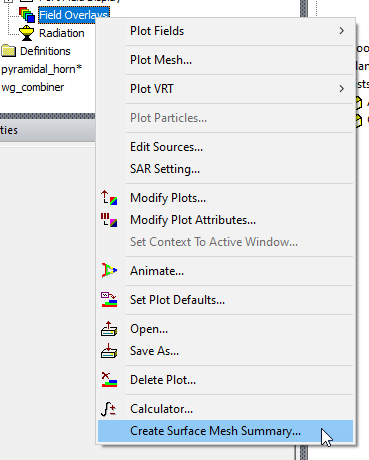Click the Open file icon
Viewport: 369px width, 460px height.
point(109,329)
